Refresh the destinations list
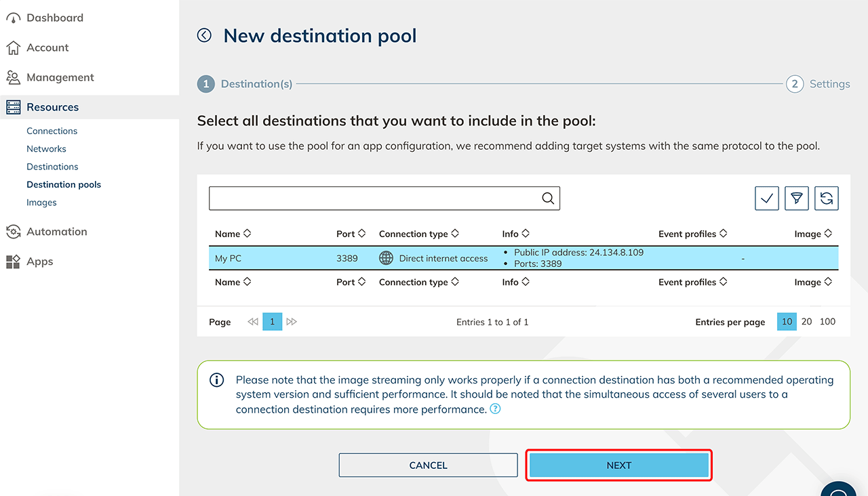 tap(826, 199)
